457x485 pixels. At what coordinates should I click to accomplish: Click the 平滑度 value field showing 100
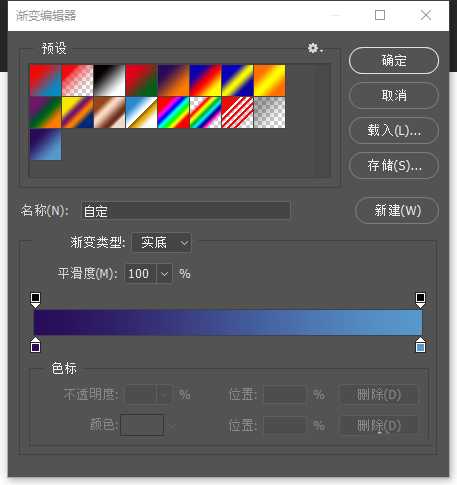140,274
